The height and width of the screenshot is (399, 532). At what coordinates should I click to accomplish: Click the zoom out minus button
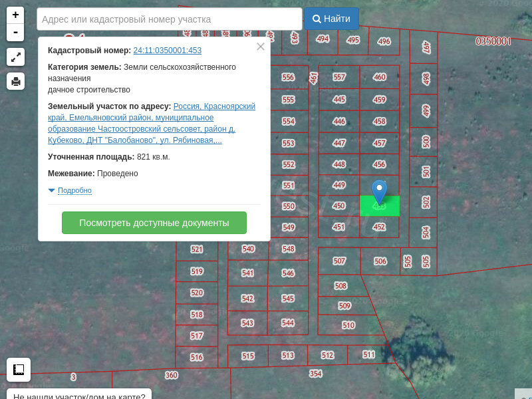(15, 33)
